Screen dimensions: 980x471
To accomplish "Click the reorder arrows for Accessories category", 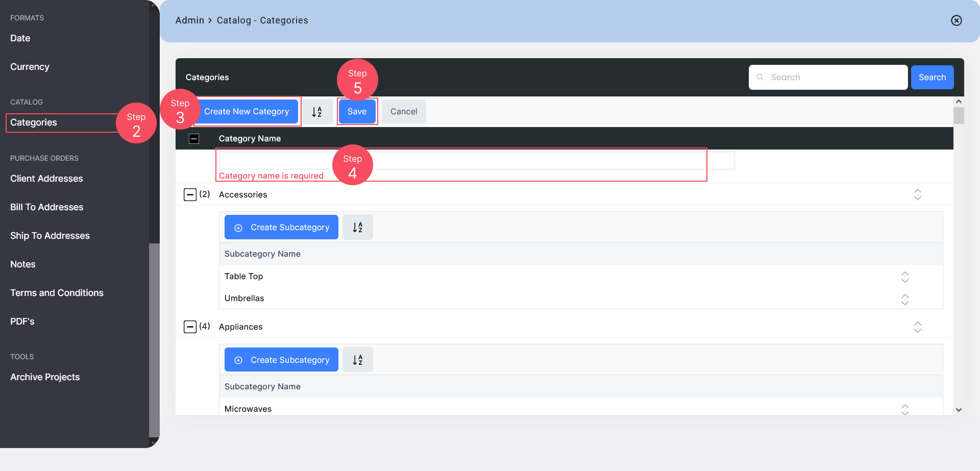I will click(x=918, y=195).
